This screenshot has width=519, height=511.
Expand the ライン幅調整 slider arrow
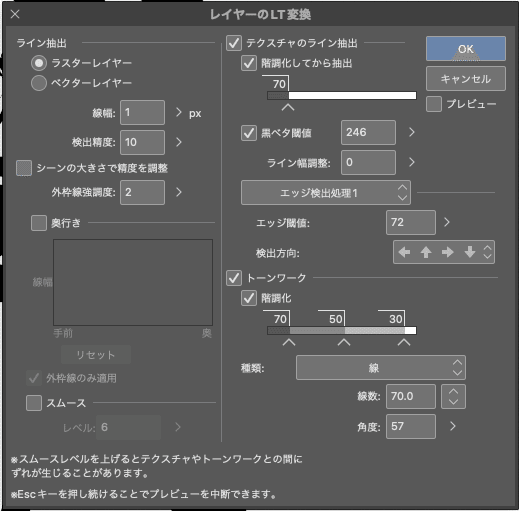(412, 162)
